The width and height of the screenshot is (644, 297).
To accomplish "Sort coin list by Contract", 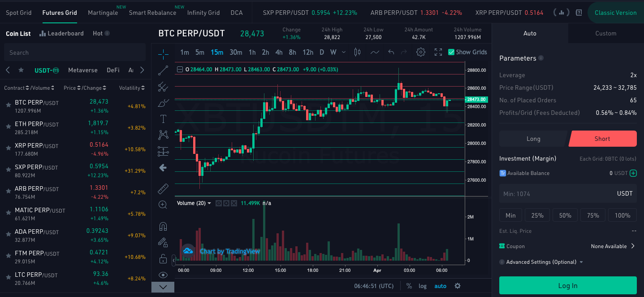I will tap(17, 88).
